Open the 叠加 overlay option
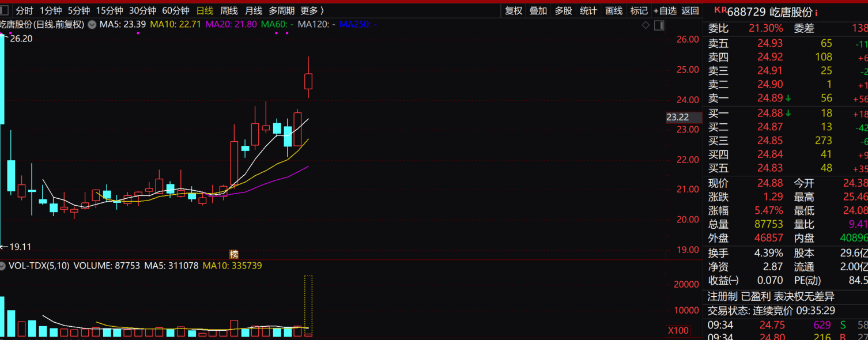868x340 pixels. [538, 11]
